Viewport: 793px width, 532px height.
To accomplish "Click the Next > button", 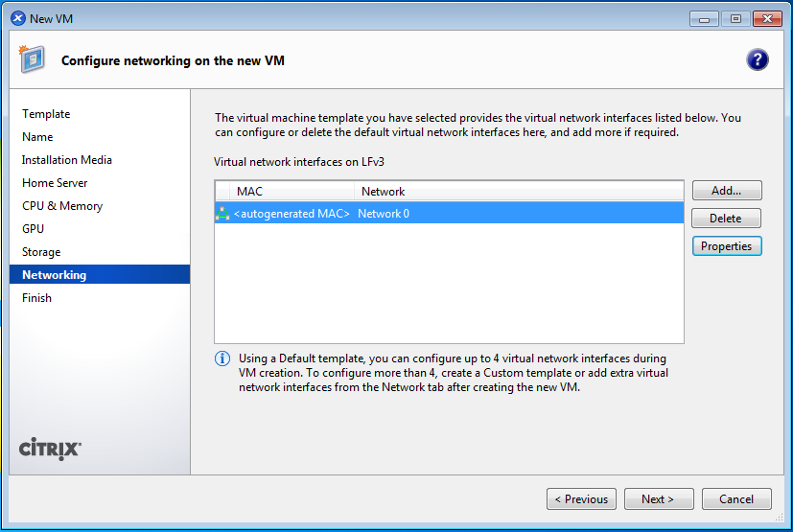I will (658, 499).
